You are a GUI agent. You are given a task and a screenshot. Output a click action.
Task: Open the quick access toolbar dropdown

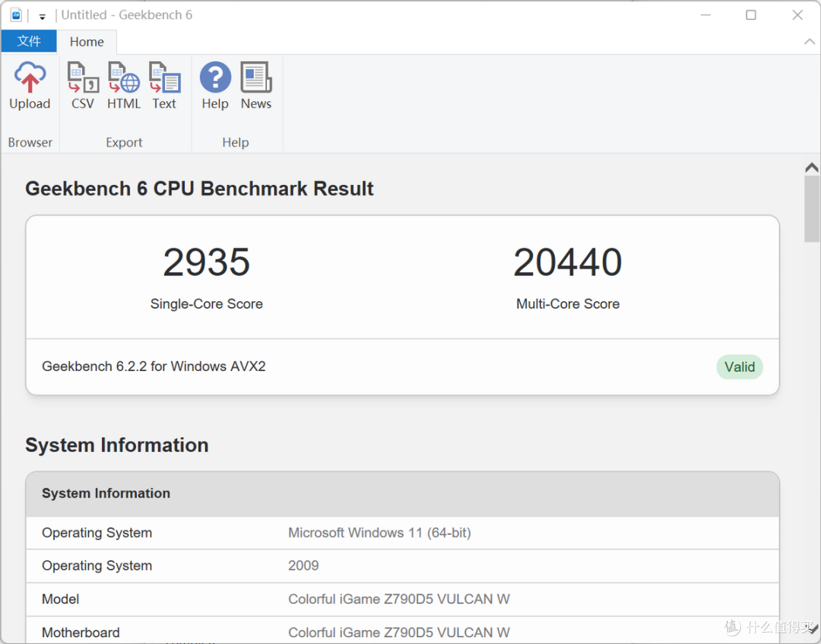[x=43, y=15]
